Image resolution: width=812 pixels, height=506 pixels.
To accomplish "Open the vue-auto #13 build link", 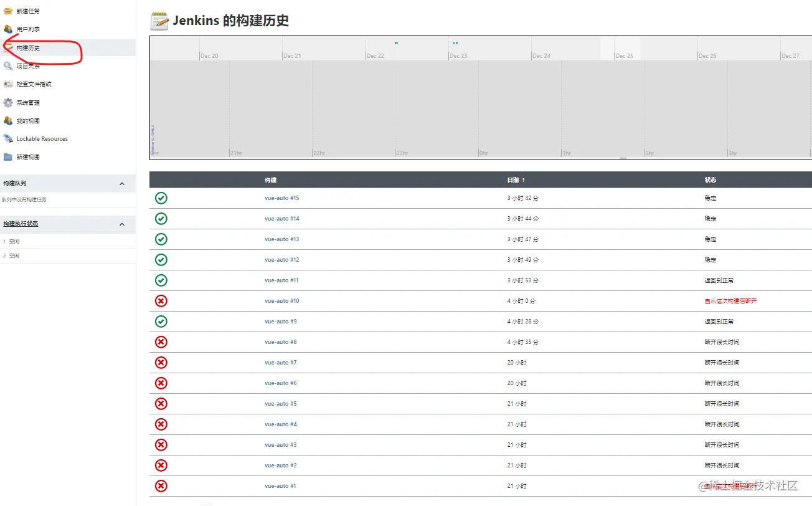I will tap(282, 239).
